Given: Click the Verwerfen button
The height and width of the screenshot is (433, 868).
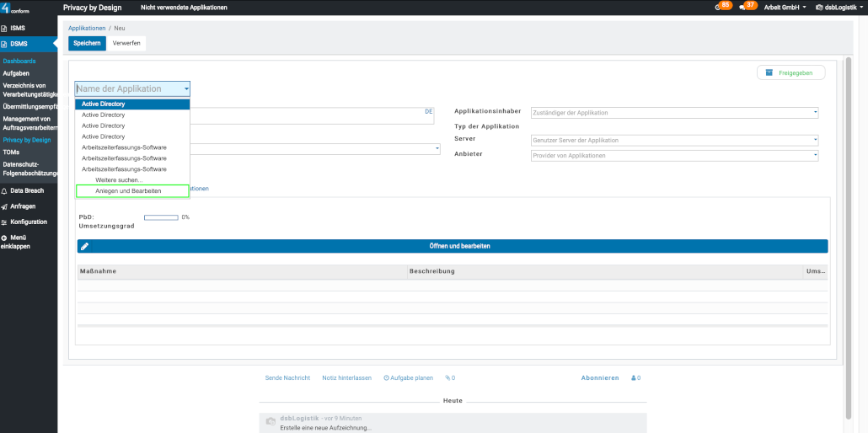Looking at the screenshot, I should click(126, 43).
